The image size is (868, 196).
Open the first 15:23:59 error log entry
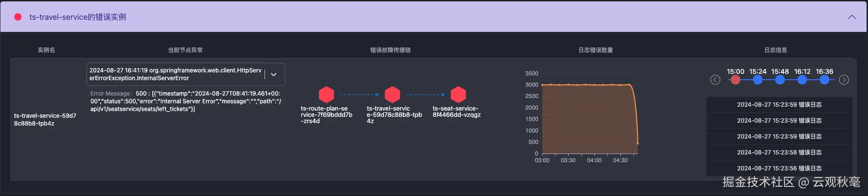click(x=779, y=105)
